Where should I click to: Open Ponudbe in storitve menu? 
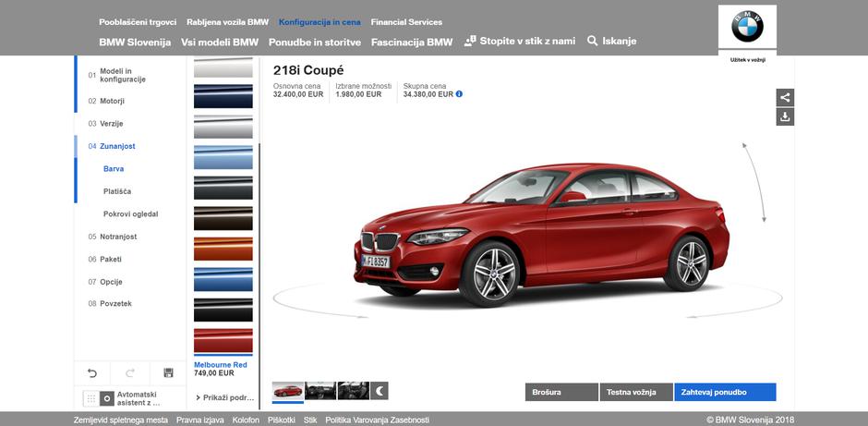(315, 43)
